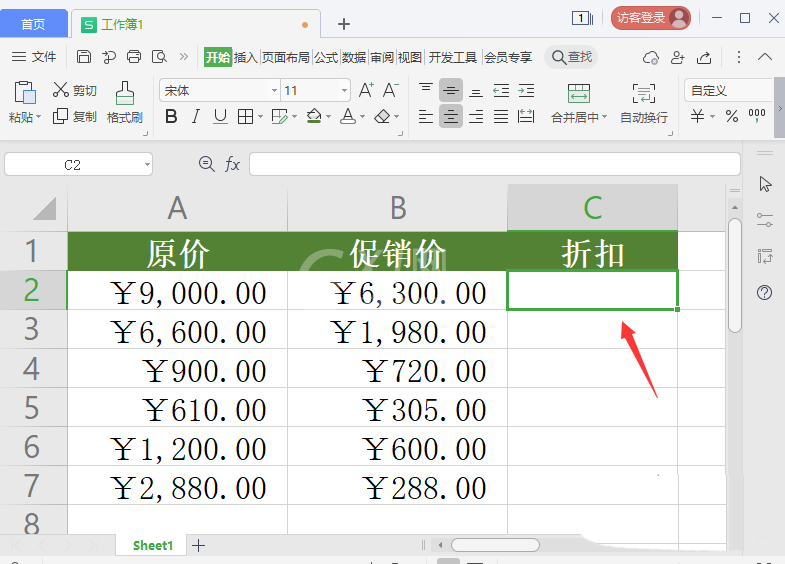Click the cell borders icon
The image size is (785, 564).
(x=245, y=117)
